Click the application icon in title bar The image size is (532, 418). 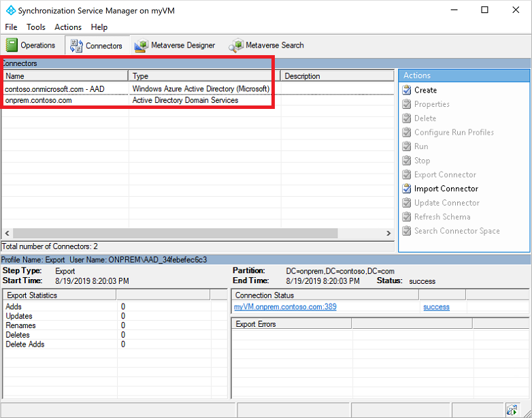(10, 10)
